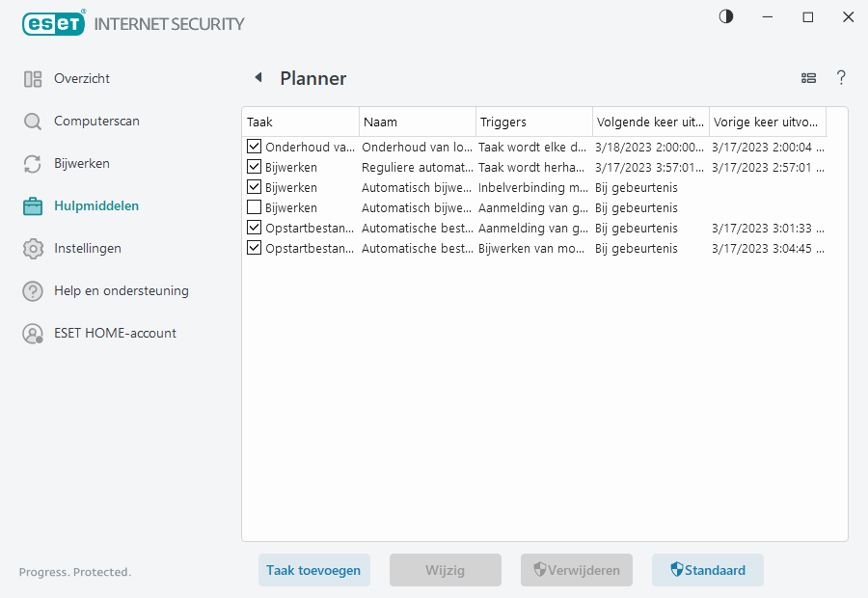Click the Help en ondersteuning question icon
Screen dimensions: 868x598
click(32, 290)
